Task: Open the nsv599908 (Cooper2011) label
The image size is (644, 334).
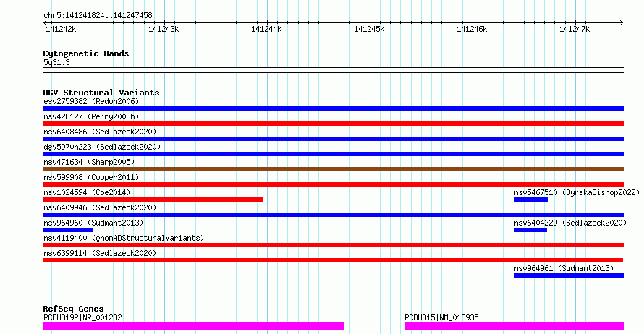Action: (x=91, y=177)
